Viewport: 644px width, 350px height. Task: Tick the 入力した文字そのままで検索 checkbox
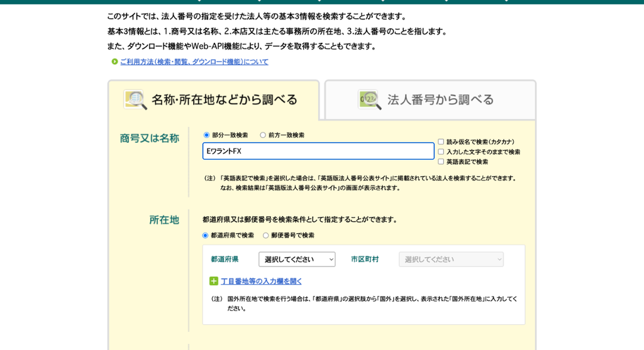pos(441,152)
